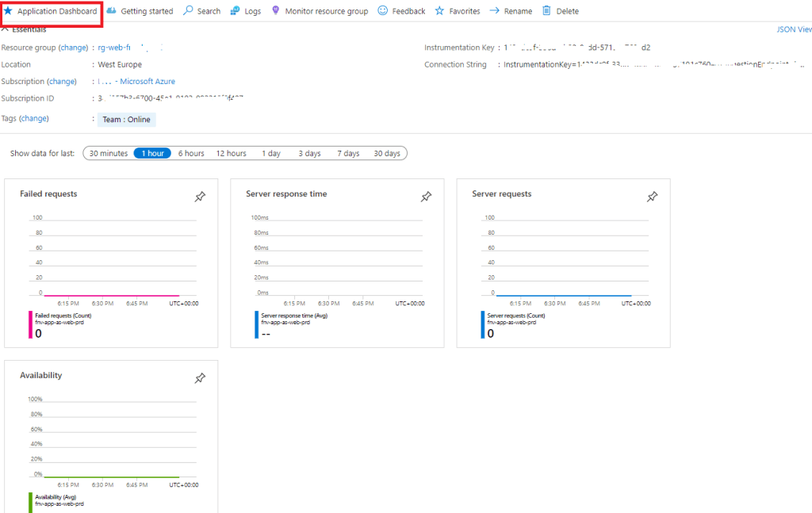812x513 pixels.
Task: Change the Tags
Action: point(34,119)
